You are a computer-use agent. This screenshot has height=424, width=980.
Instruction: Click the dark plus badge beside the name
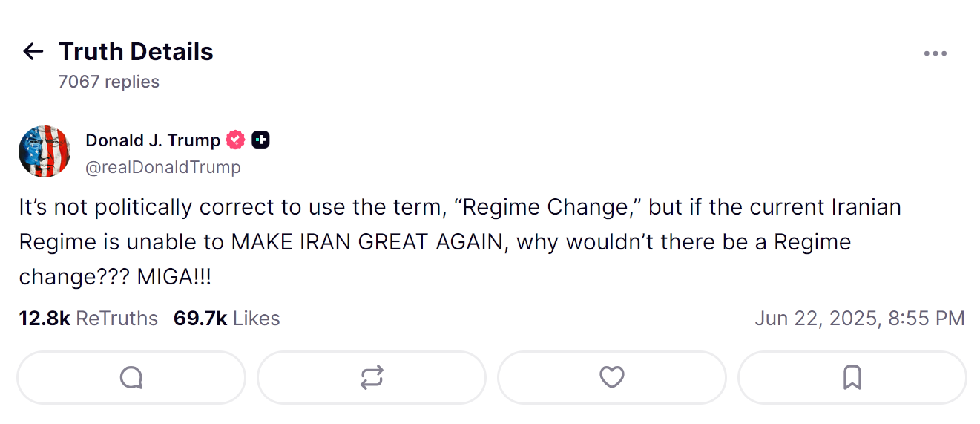coord(260,140)
